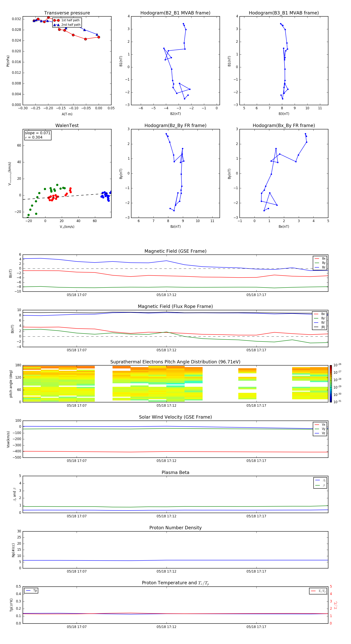Click the "Hodogram(B2_B1 MVAB frame)" title
Image resolution: width=351 pixels, height=644 pixels.
coord(175,13)
